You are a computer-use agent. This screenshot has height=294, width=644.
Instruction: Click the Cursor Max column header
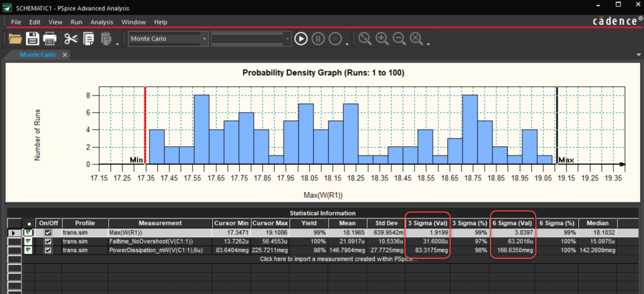[x=270, y=223]
